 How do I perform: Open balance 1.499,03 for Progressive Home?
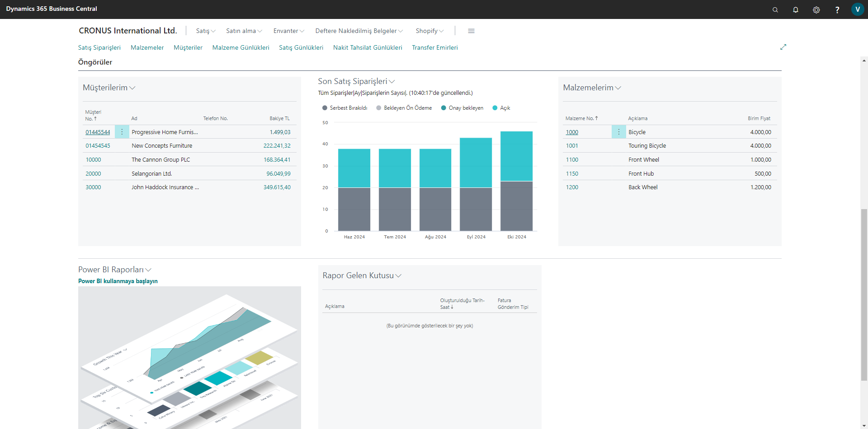280,132
